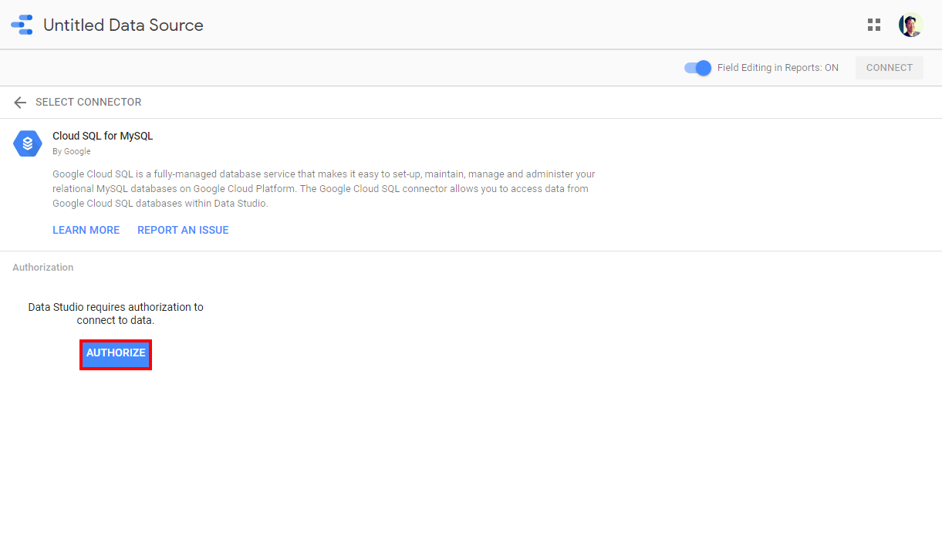
Task: Click the Authorization section header
Action: pos(43,268)
